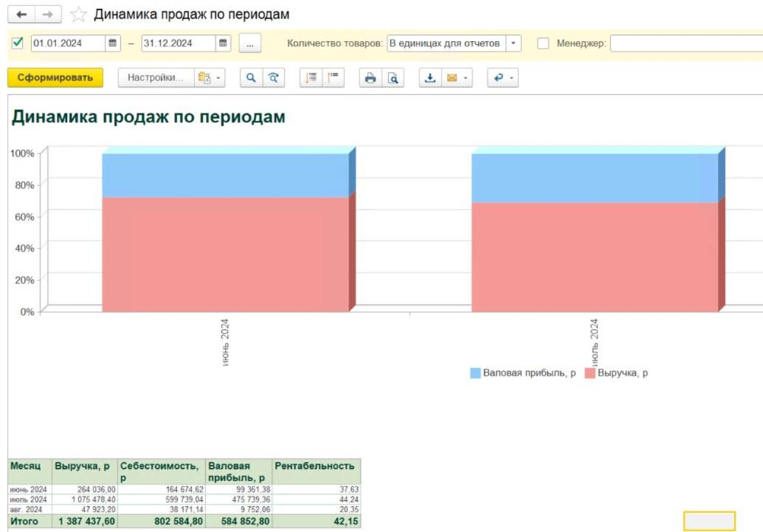763x532 pixels.
Task: Click the find magnifier icon
Action: tap(251, 78)
